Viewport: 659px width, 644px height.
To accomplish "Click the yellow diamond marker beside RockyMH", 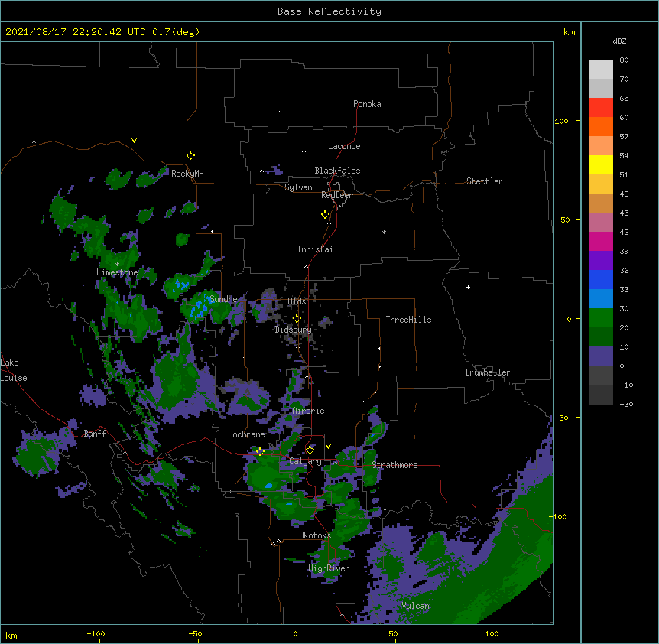I will coord(191,156).
